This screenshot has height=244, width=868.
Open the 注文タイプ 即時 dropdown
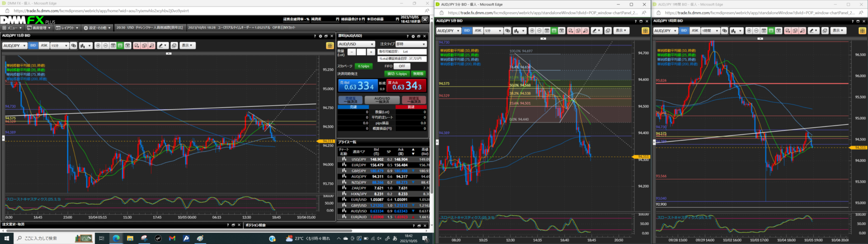(411, 44)
